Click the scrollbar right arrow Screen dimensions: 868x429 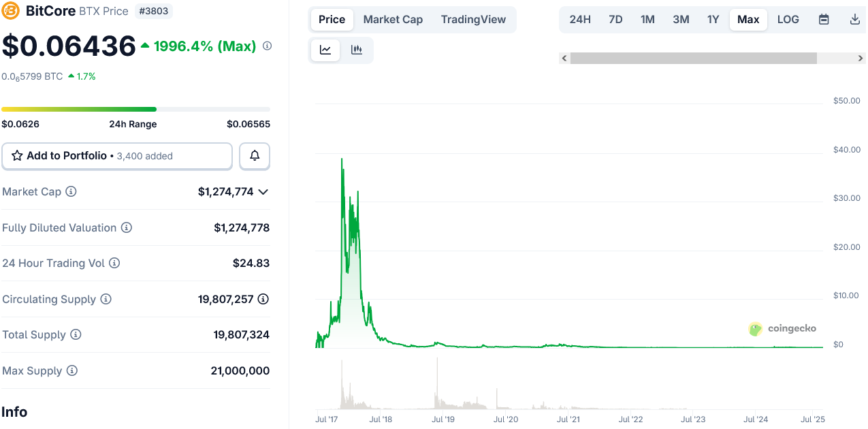point(861,59)
